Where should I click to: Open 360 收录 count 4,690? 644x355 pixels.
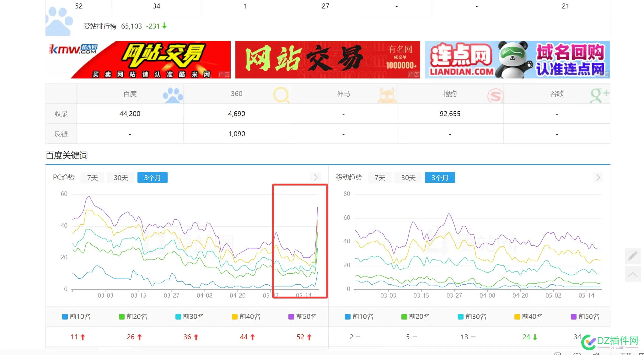pyautogui.click(x=237, y=114)
